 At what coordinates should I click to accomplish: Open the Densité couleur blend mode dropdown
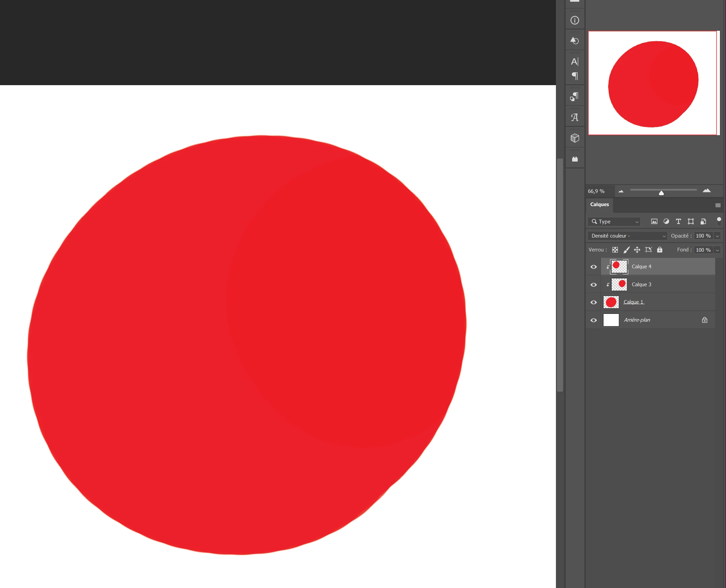coord(627,236)
